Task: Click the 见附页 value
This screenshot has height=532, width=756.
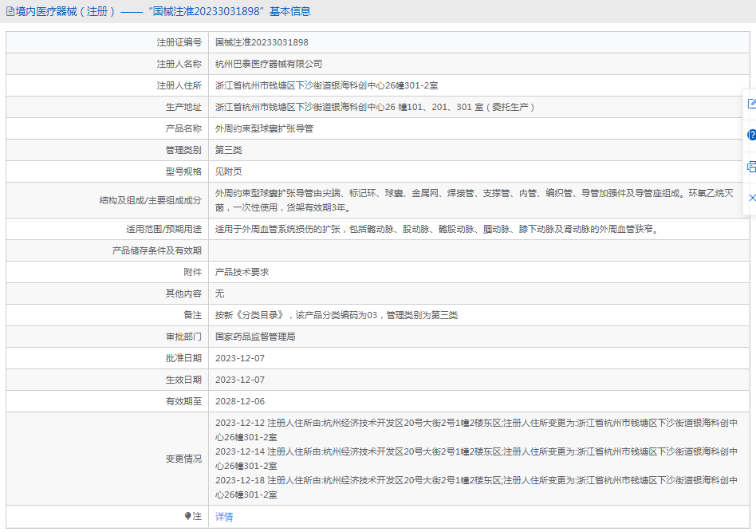Action: pos(229,171)
